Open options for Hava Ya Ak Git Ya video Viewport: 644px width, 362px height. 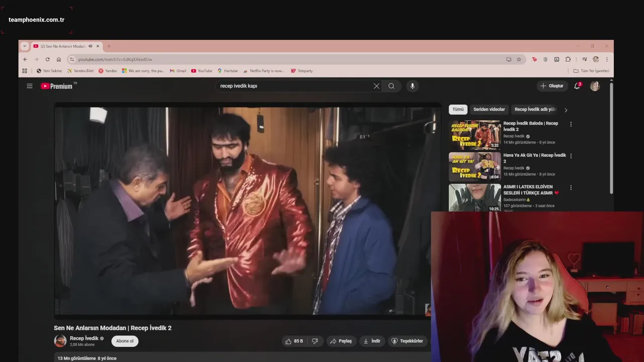tap(571, 156)
